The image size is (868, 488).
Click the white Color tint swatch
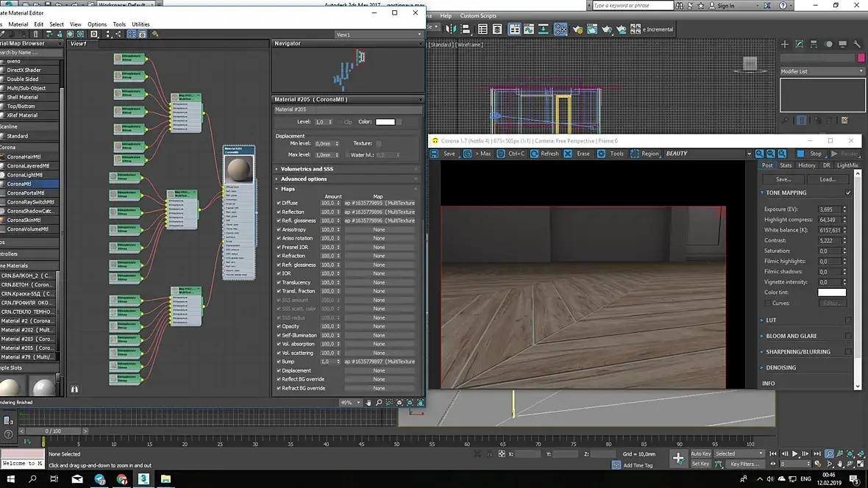(x=831, y=292)
